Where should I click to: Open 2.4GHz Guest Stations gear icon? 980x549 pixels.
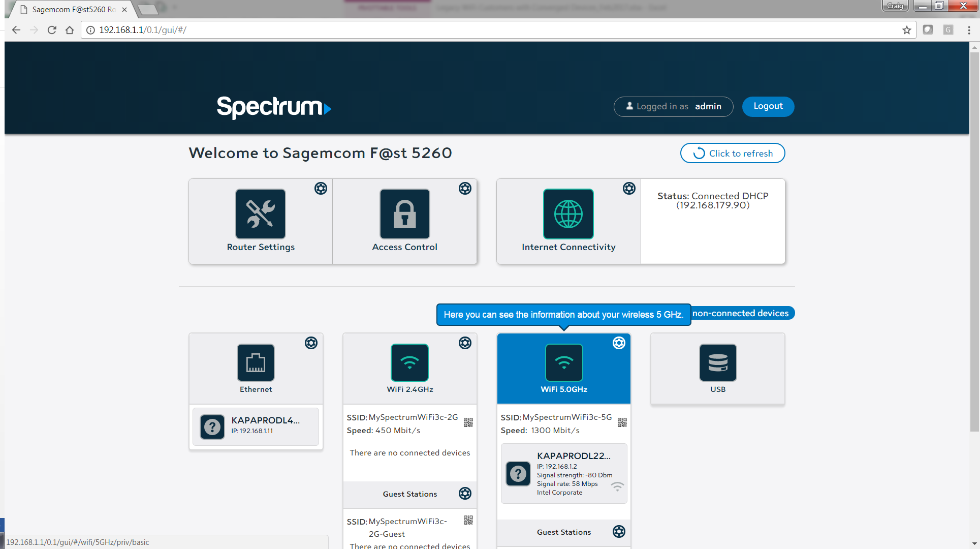[465, 494]
